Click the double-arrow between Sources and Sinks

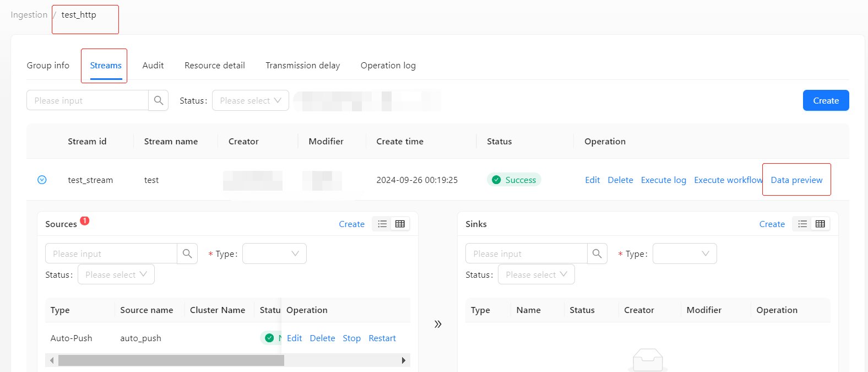[438, 324]
